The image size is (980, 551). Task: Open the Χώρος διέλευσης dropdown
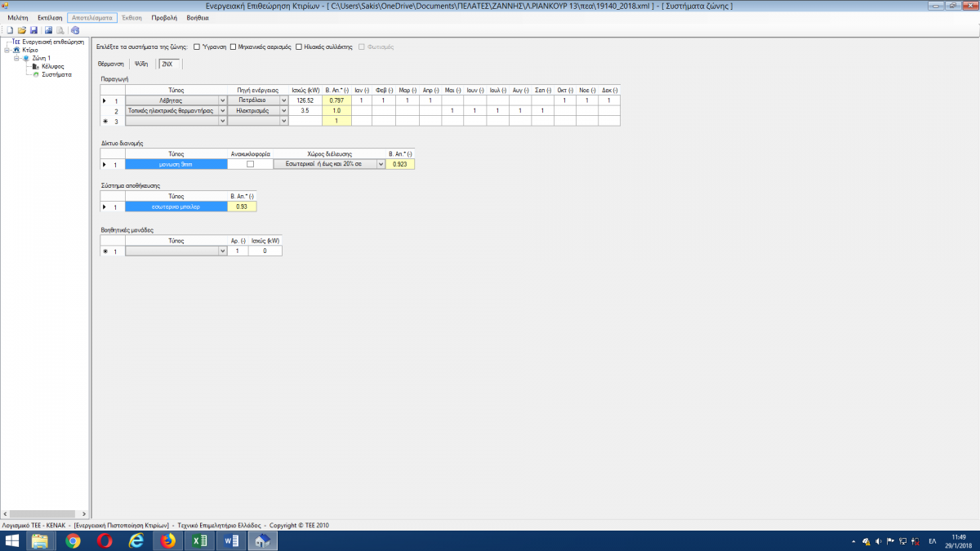point(380,164)
